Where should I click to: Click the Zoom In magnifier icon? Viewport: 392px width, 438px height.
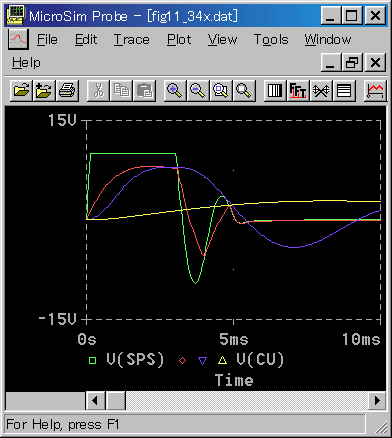(175, 90)
